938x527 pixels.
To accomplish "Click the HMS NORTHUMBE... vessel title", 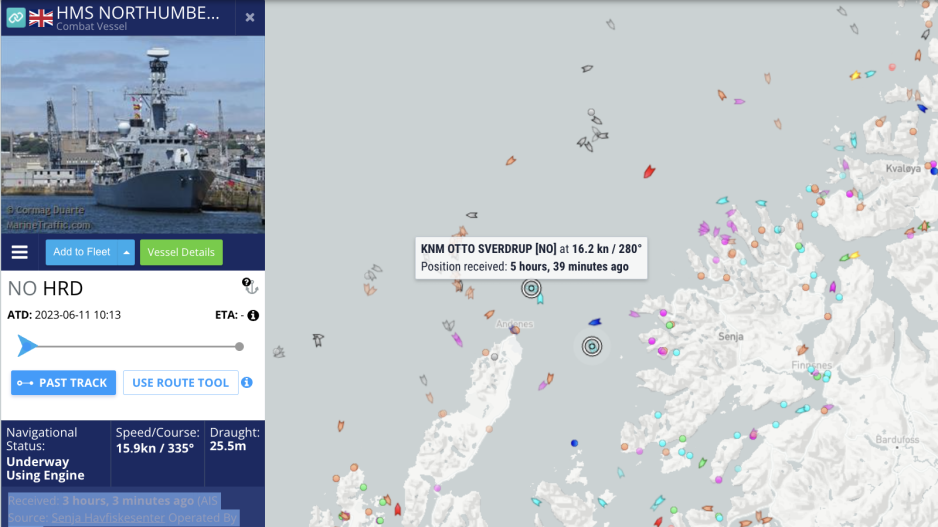I will click(138, 13).
